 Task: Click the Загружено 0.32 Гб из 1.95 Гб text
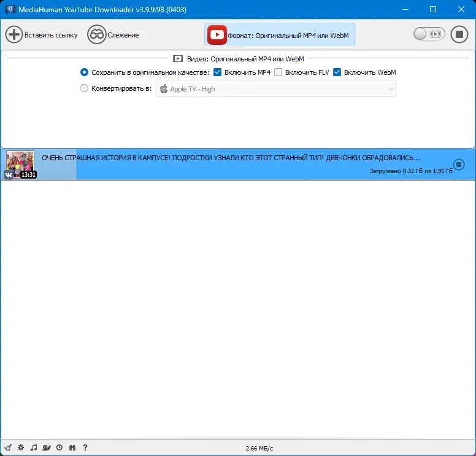[411, 171]
